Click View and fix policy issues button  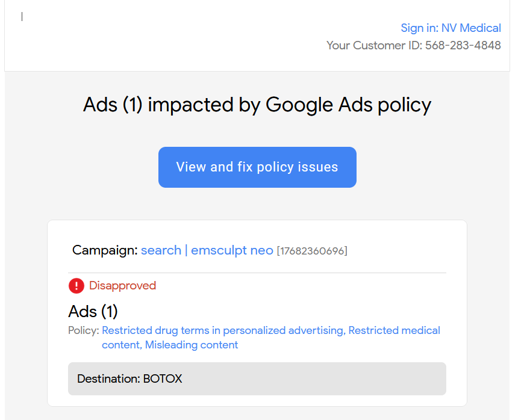(x=257, y=167)
